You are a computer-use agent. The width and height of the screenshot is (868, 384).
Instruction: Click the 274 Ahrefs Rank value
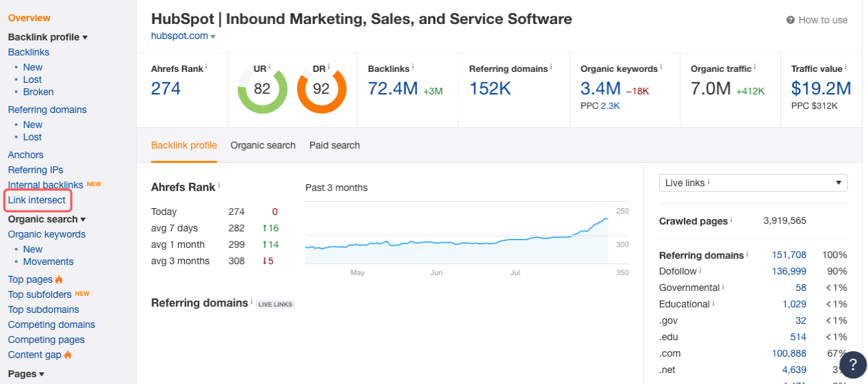click(x=166, y=89)
